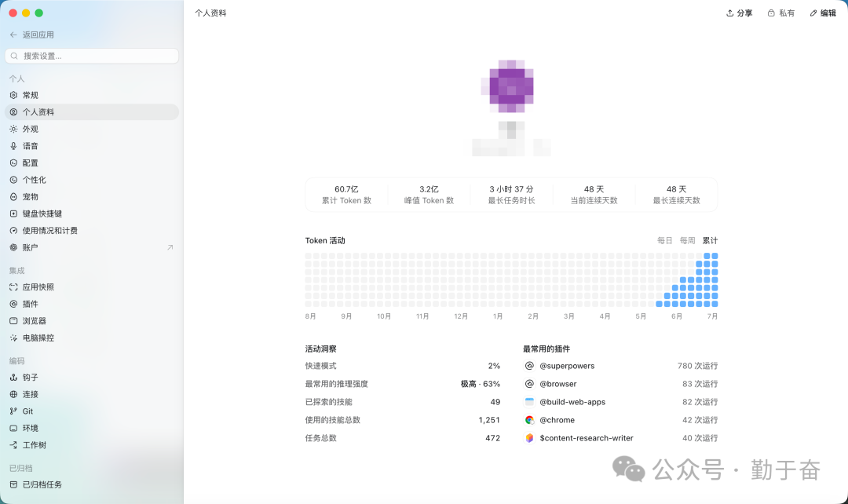This screenshot has height=504, width=848.
Task: Click the 任务总数 row label
Action: pyautogui.click(x=320, y=438)
